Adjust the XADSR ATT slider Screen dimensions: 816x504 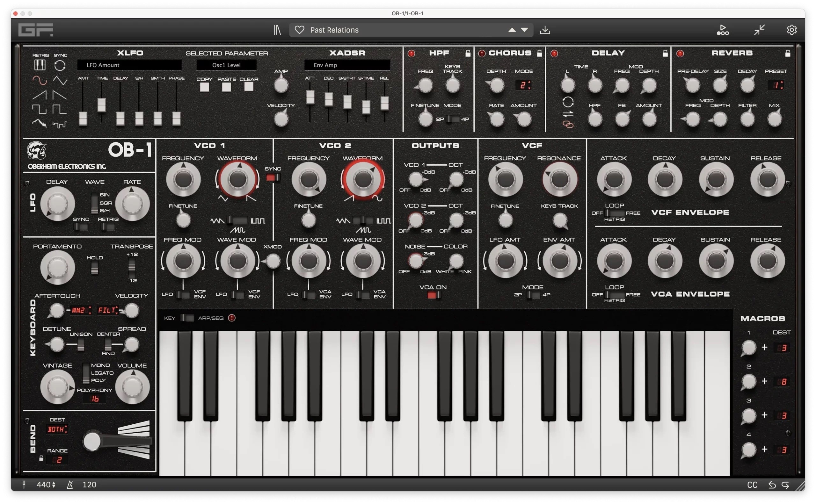(310, 97)
